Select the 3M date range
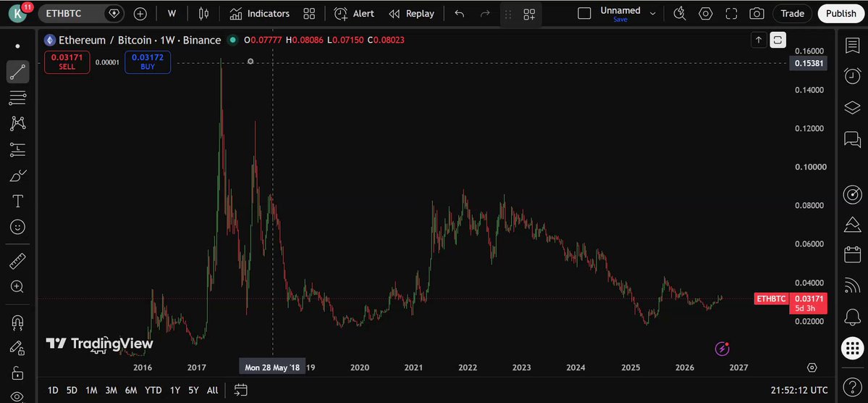Viewport: 868px width, 403px height. pos(111,390)
